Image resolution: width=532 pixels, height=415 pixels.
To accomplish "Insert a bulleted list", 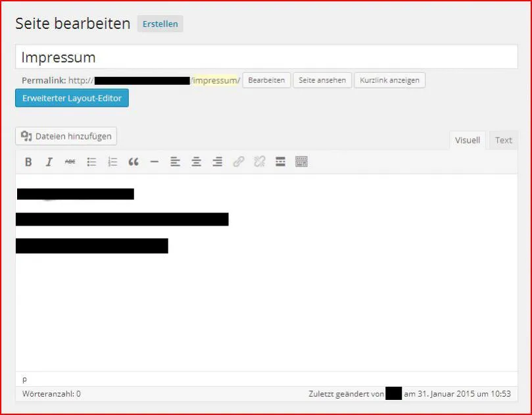I will 91,162.
